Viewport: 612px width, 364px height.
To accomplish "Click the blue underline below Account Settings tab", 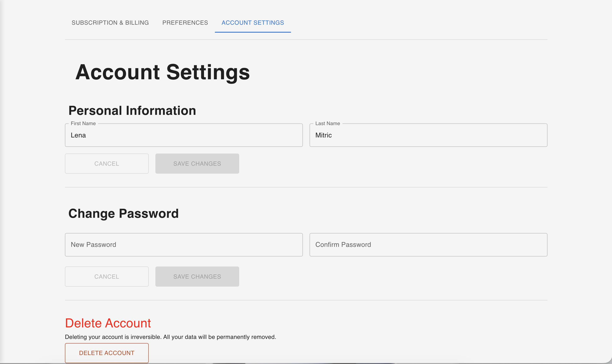I will 252,32.
